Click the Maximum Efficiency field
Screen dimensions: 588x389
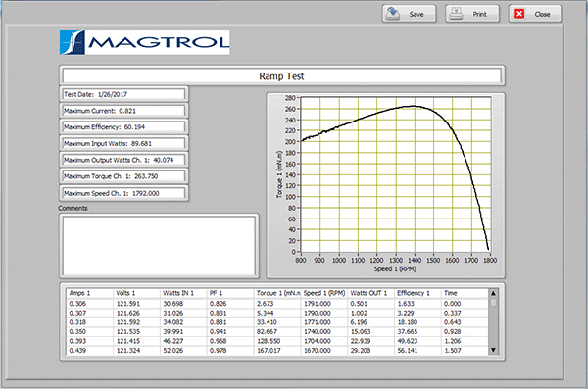coord(123,127)
